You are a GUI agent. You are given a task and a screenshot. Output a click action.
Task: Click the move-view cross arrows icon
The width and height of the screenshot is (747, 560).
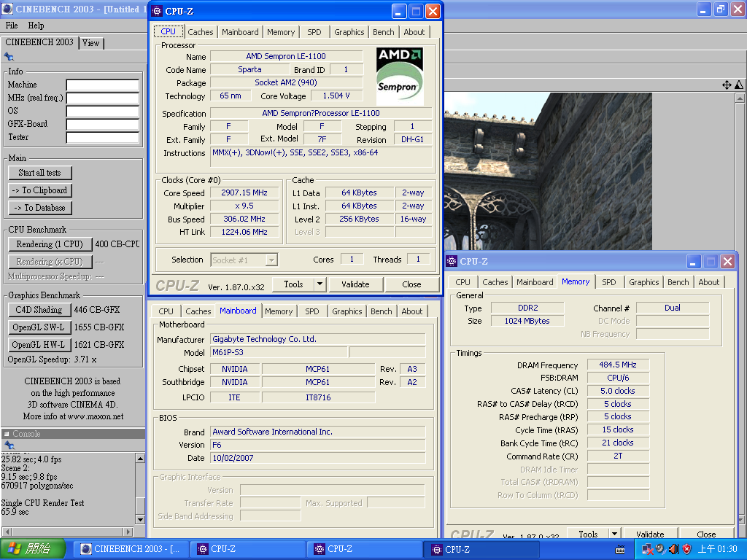tap(727, 85)
